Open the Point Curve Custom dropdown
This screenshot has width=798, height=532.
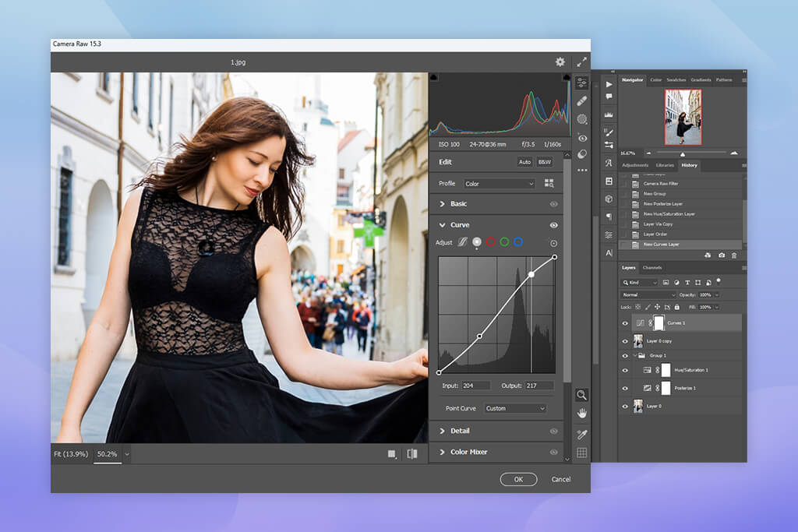pos(515,408)
